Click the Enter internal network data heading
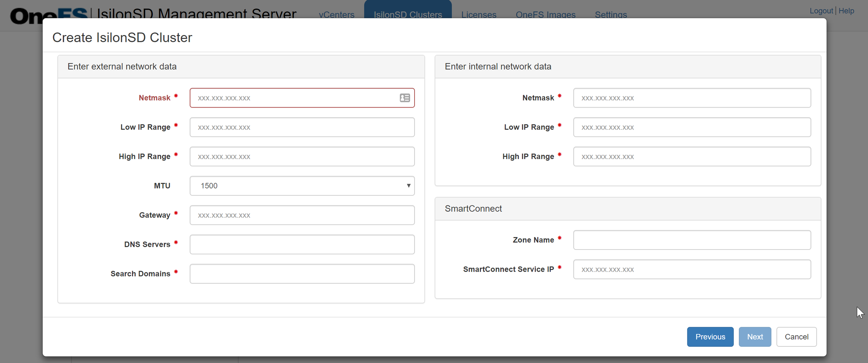The height and width of the screenshot is (363, 868). coord(498,66)
